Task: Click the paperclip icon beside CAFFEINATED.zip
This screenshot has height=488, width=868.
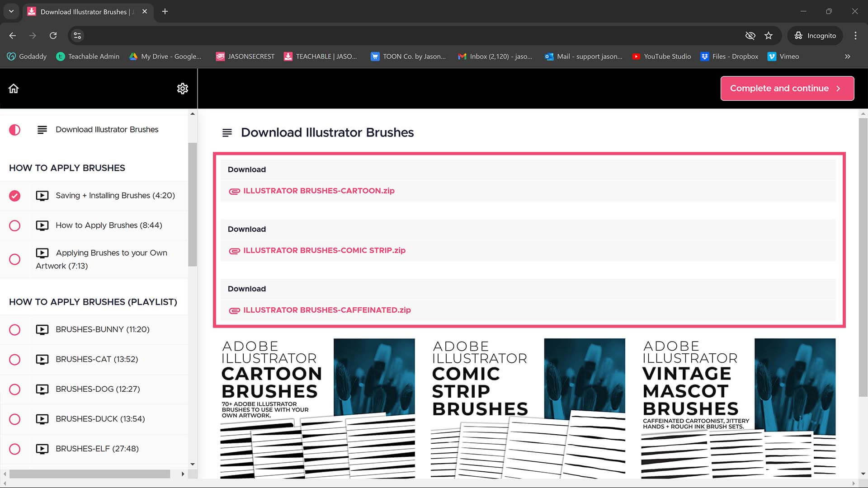Action: click(x=234, y=310)
